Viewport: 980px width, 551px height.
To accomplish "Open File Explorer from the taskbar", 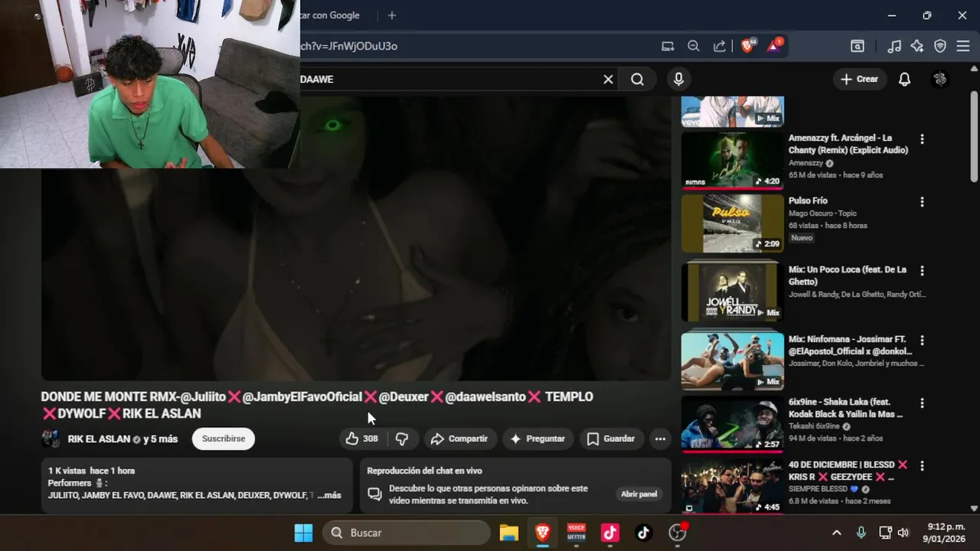I will click(x=509, y=533).
